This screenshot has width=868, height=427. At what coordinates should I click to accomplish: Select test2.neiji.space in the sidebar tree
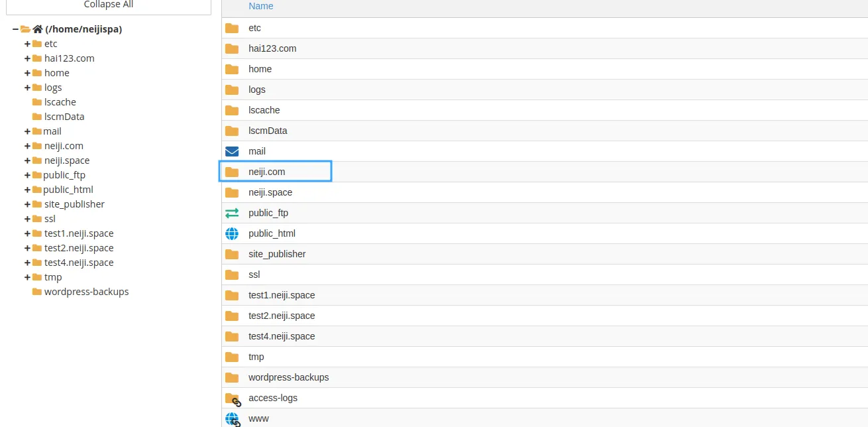pyautogui.click(x=79, y=248)
